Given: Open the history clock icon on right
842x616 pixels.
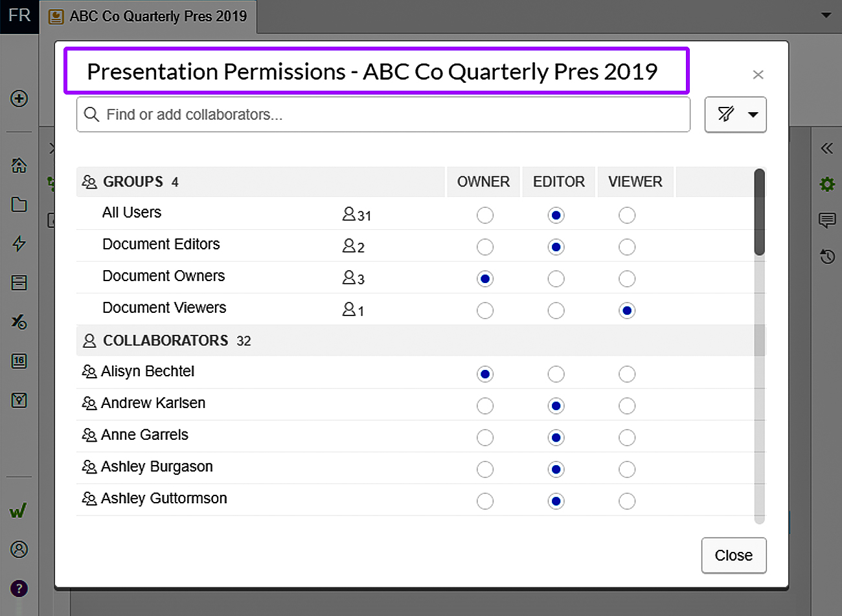Looking at the screenshot, I should click(x=827, y=257).
